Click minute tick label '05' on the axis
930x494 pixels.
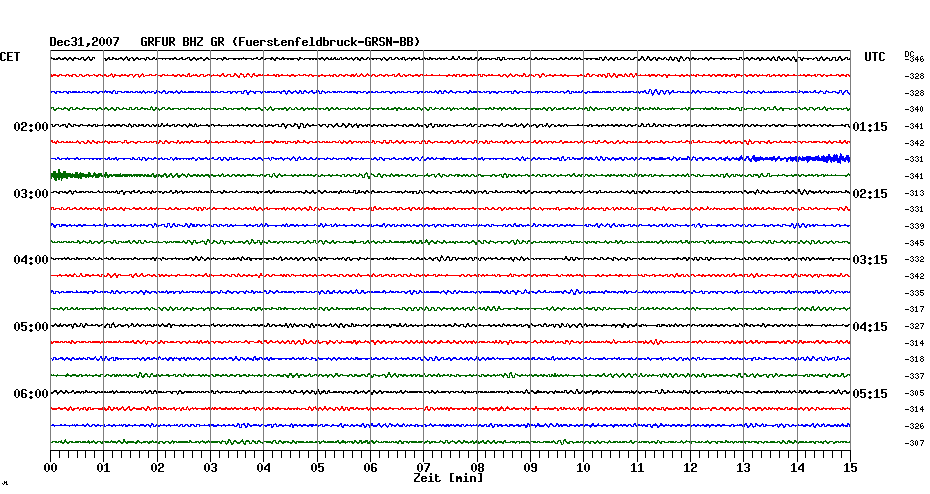[x=317, y=468]
